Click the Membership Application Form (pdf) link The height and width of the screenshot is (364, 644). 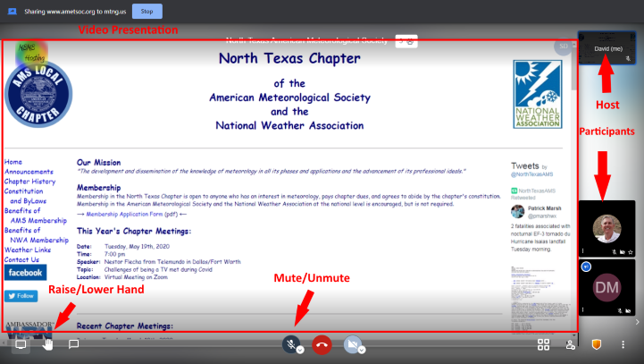coord(132,215)
